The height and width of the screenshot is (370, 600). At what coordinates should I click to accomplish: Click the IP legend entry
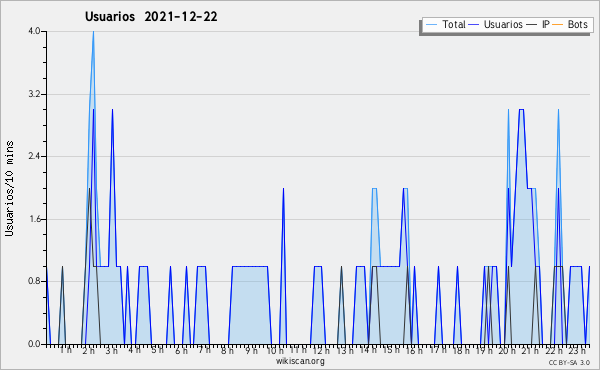[x=546, y=24]
